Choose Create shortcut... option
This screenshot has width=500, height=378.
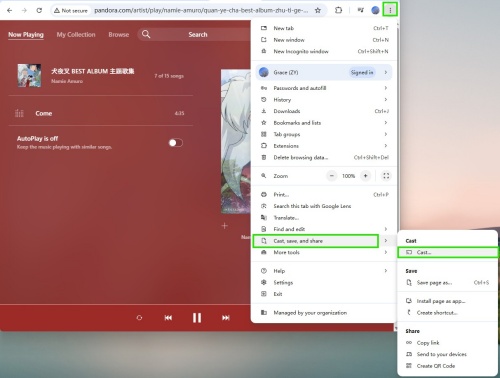[x=448, y=313]
